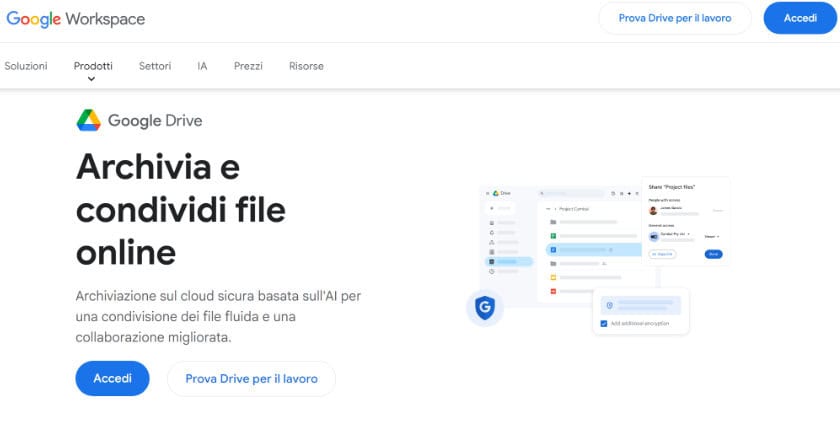The height and width of the screenshot is (440, 840).
Task: Click the "Archivia e condividi file online" heading
Action: (181, 210)
